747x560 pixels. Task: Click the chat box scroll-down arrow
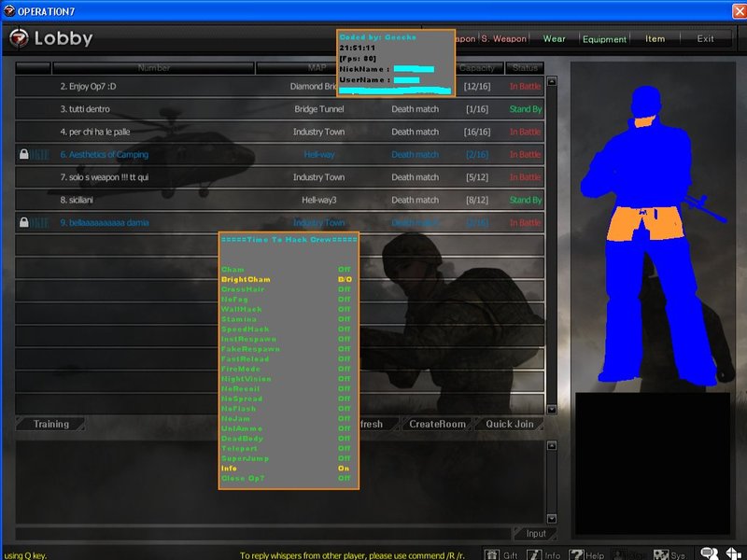click(x=552, y=519)
